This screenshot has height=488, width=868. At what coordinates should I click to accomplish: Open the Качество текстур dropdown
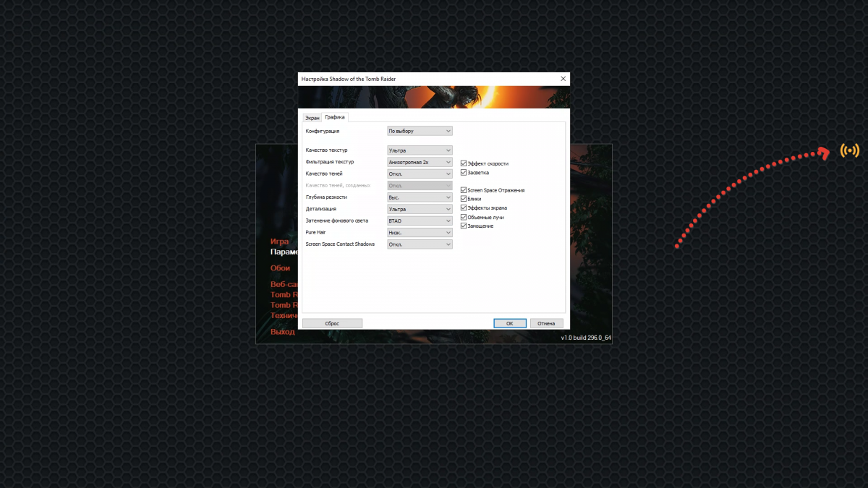tap(420, 150)
